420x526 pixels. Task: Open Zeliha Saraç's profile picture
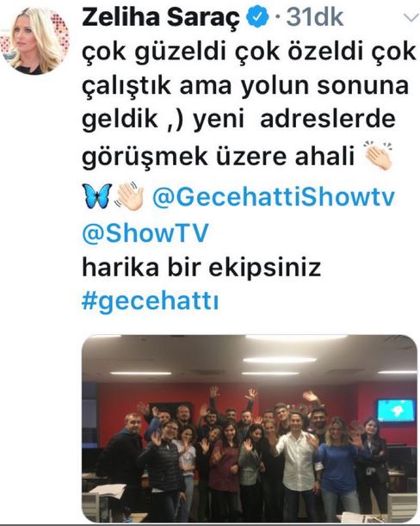[x=35, y=40]
